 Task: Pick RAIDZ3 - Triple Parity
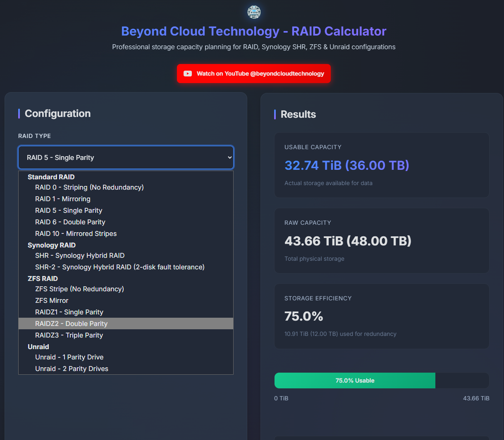click(69, 335)
